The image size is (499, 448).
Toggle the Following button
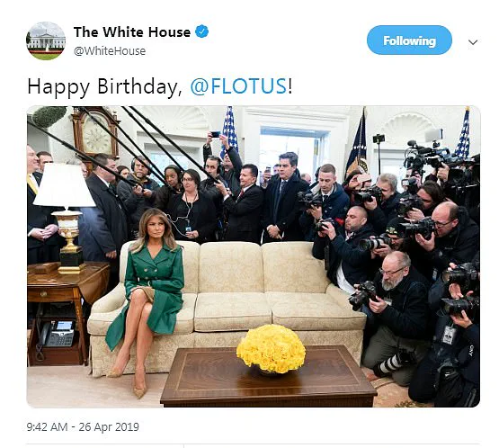[x=409, y=40]
